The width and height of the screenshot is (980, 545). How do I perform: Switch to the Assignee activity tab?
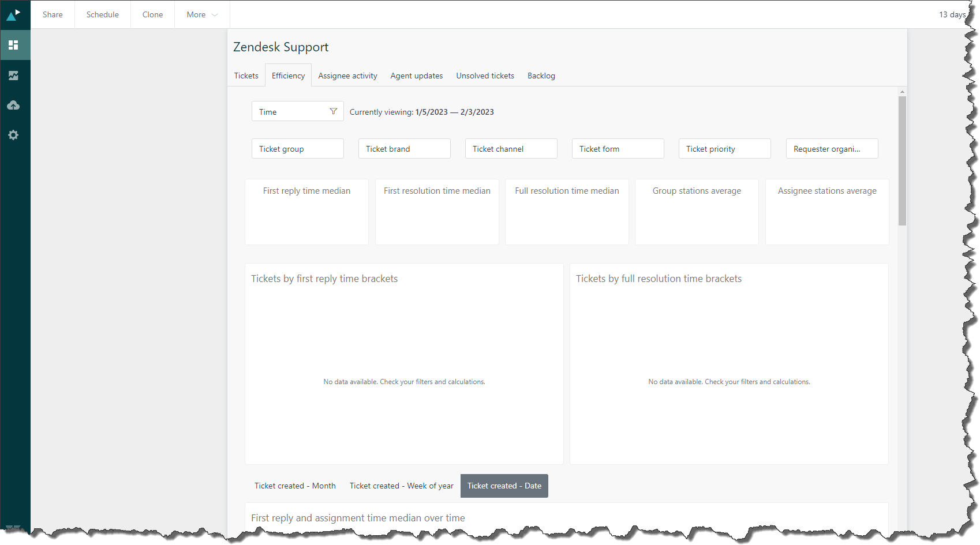pos(347,76)
